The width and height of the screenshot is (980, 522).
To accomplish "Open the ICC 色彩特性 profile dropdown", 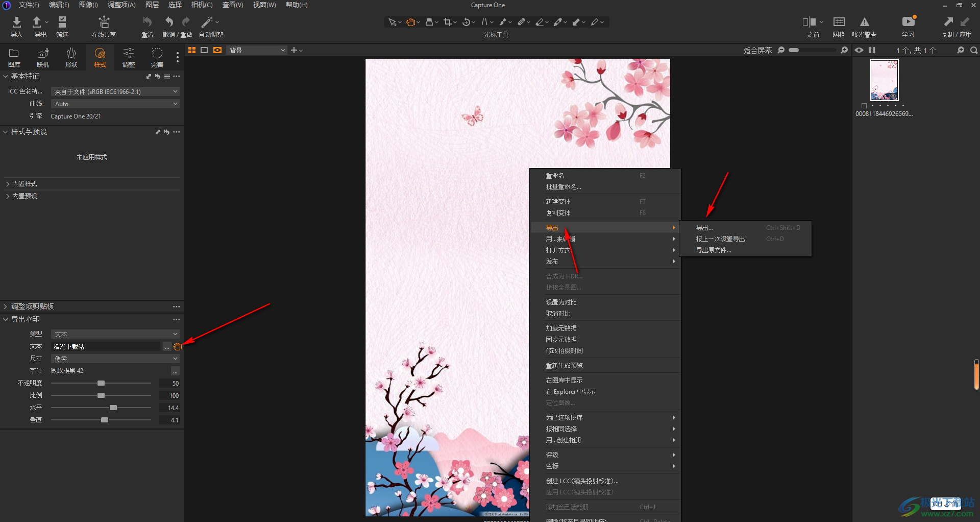I will 115,91.
